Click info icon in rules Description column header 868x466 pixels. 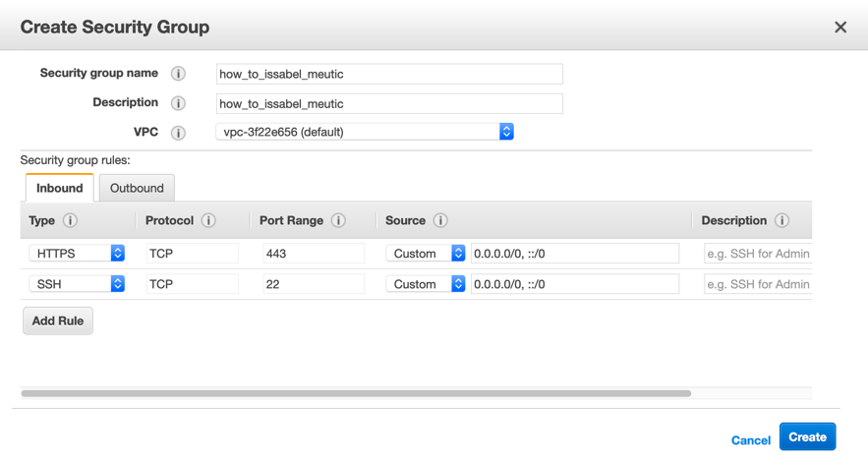coord(781,221)
